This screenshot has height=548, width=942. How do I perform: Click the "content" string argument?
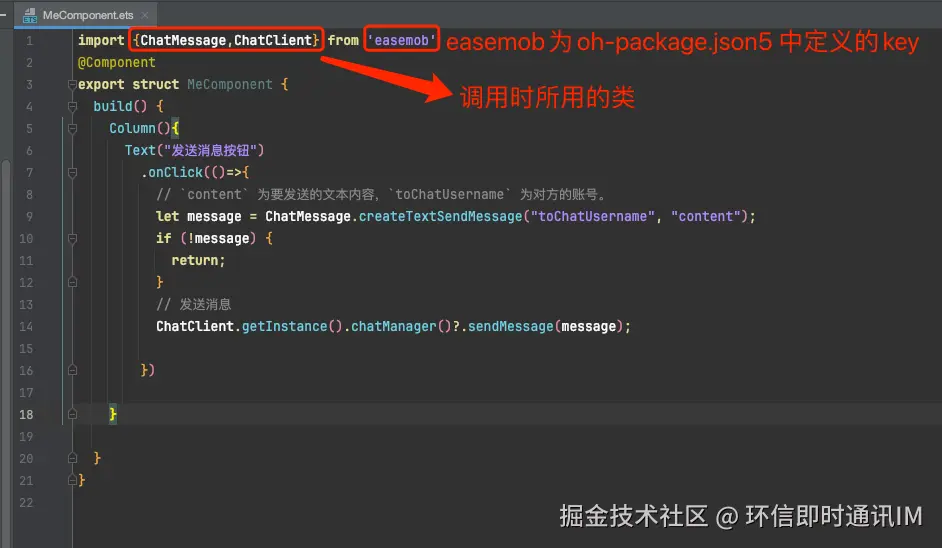pos(705,216)
